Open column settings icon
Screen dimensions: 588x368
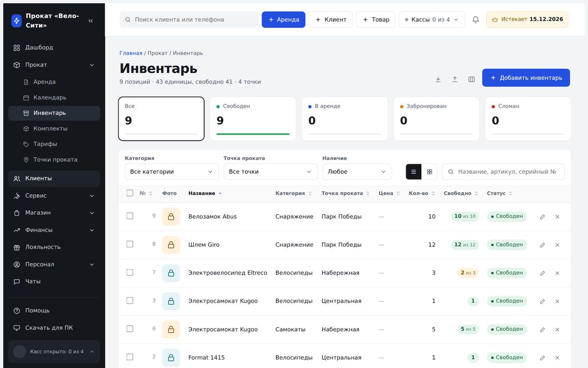tap(471, 79)
